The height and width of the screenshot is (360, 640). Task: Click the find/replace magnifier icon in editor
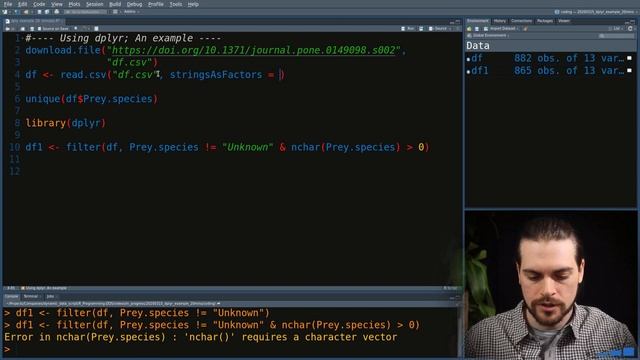pos(76,29)
